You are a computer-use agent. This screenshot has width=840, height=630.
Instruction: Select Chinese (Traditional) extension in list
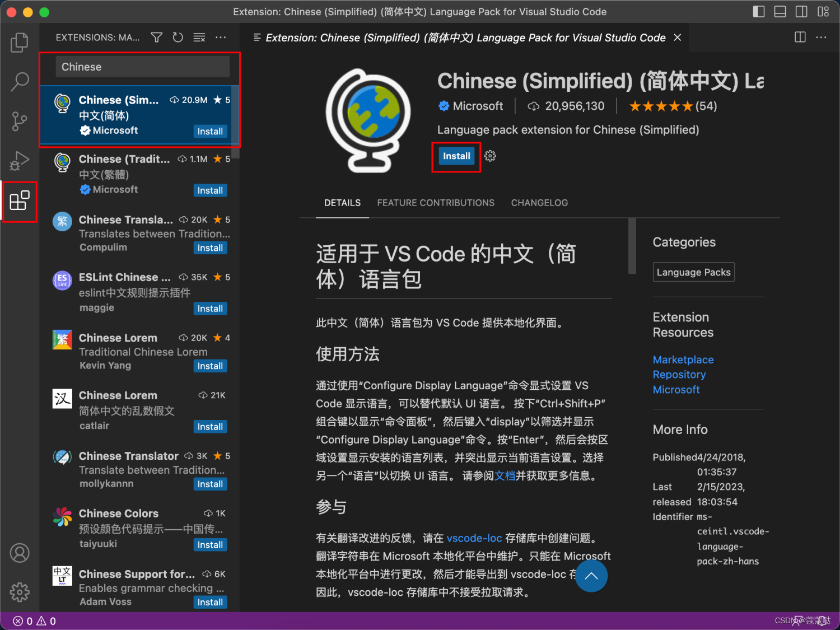(x=139, y=174)
